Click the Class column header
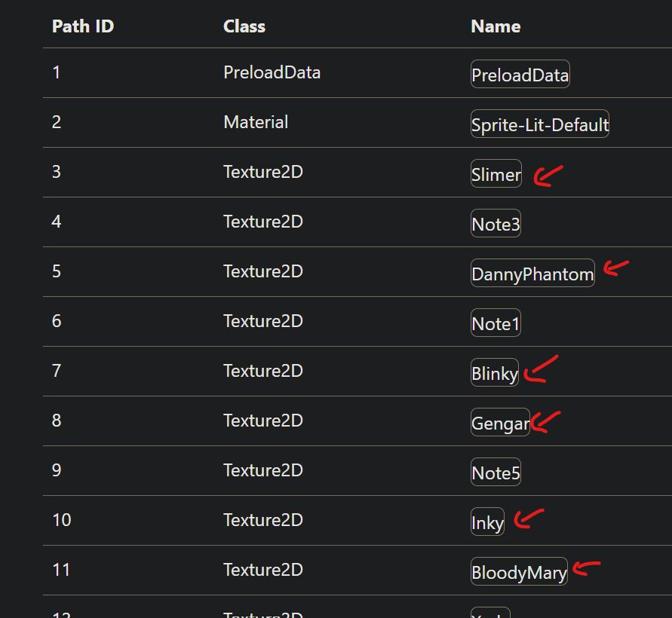672x618 pixels. coord(244,26)
